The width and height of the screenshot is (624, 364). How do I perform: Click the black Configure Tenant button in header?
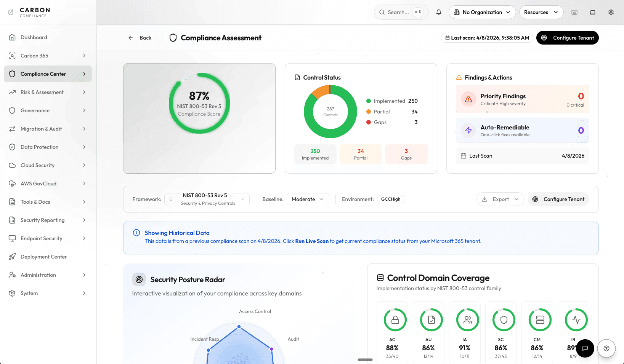(x=567, y=38)
